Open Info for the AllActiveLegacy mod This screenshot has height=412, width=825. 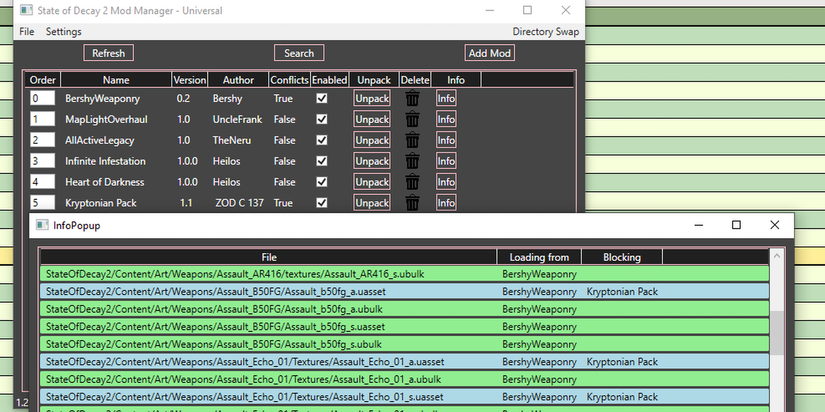[446, 141]
